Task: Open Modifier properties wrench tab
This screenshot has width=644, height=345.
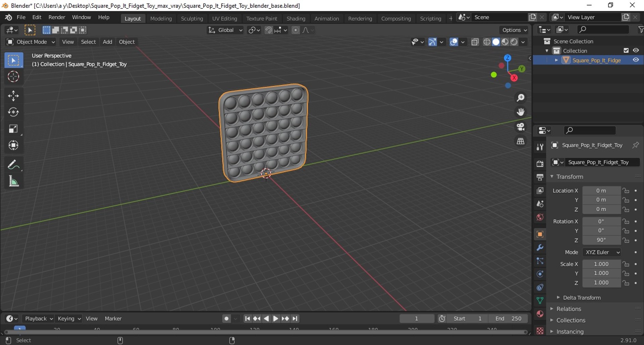Action: pyautogui.click(x=540, y=248)
